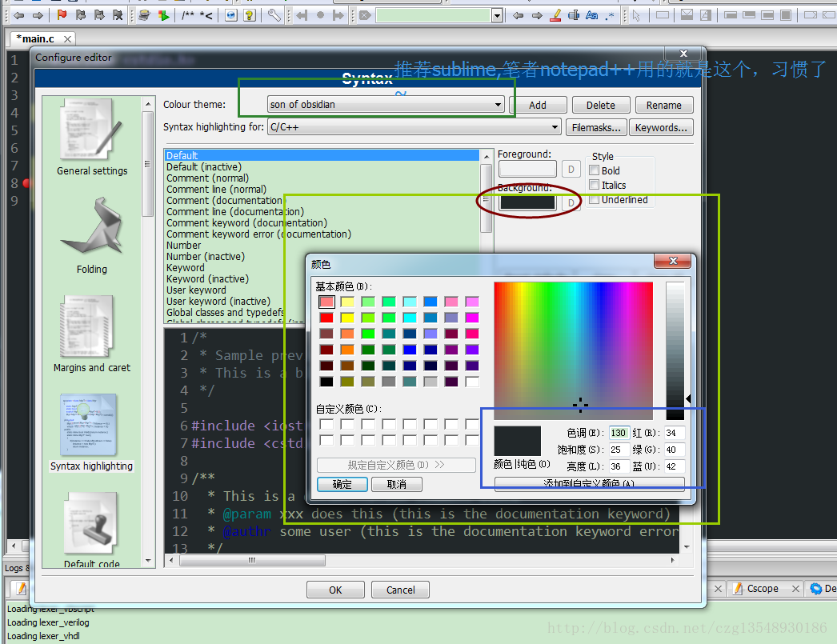837x644 pixels.
Task: Click the highlighter pen toolbar icon
Action: (x=555, y=15)
